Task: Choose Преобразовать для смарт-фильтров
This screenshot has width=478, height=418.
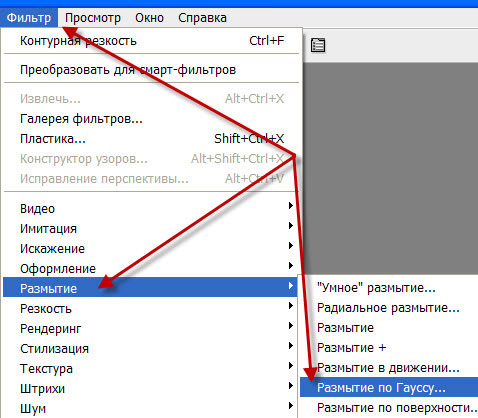Action: [x=152, y=70]
